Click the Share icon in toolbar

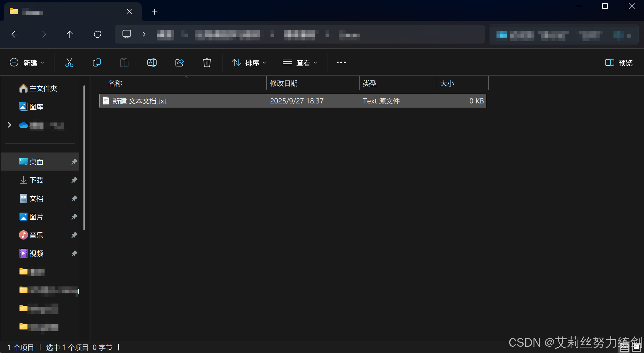pos(179,62)
